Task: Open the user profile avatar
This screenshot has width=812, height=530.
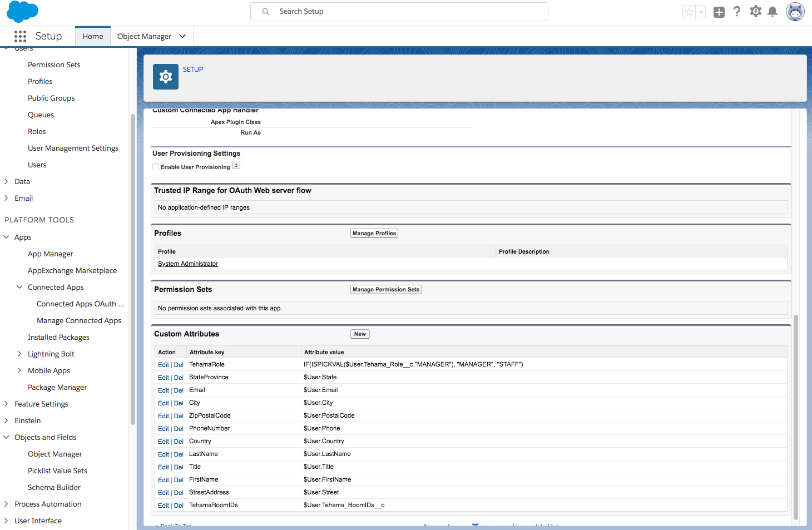Action: click(795, 11)
